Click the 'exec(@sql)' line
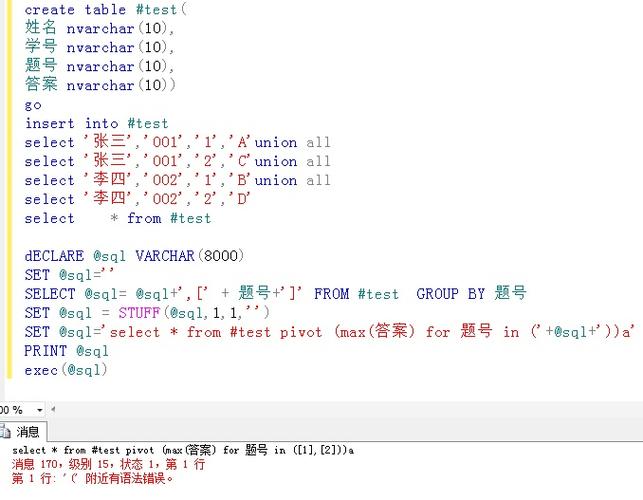This screenshot has height=500, width=643. (66, 370)
